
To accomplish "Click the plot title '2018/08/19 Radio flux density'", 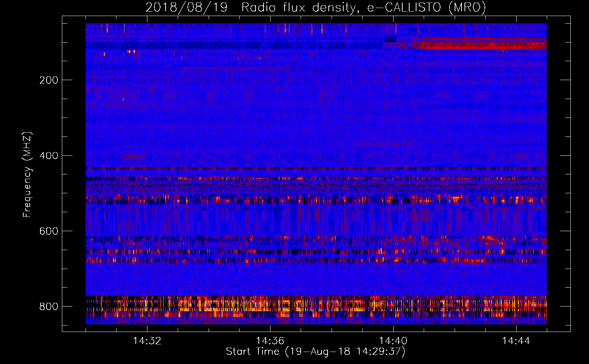I will (316, 8).
